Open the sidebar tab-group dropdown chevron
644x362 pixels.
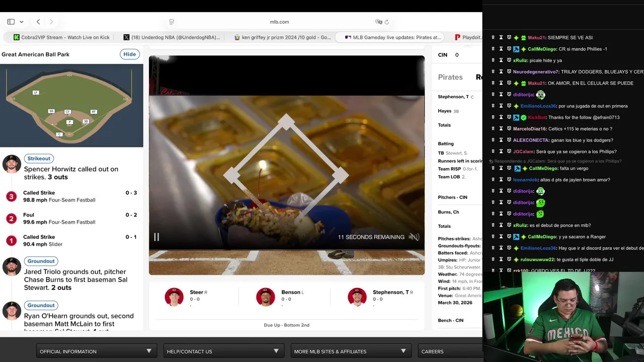click(x=21, y=22)
